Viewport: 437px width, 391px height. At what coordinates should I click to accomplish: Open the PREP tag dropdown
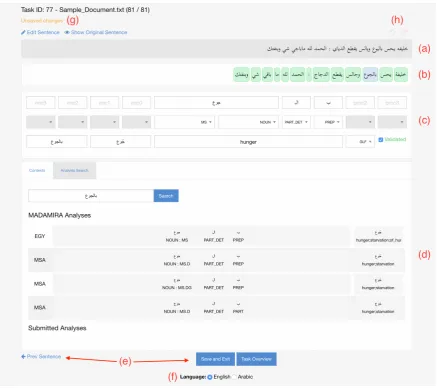click(x=328, y=122)
